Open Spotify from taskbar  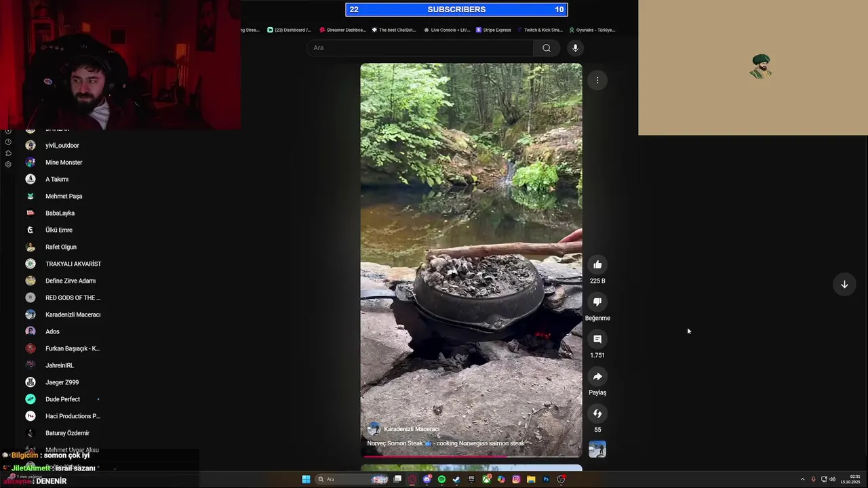pos(441,479)
